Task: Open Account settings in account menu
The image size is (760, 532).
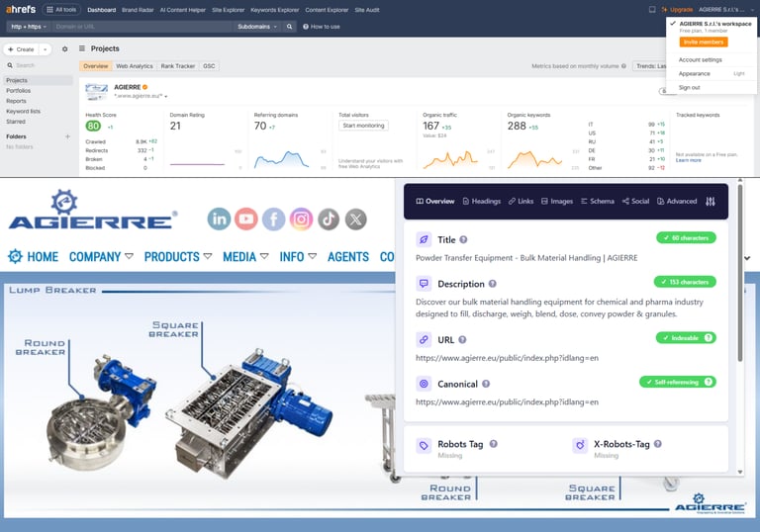Action: click(700, 59)
